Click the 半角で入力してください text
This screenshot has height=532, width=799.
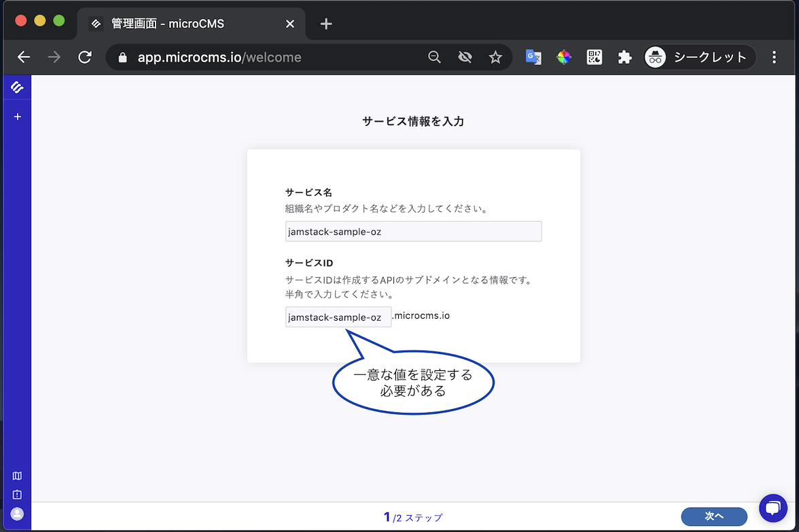[x=340, y=294]
